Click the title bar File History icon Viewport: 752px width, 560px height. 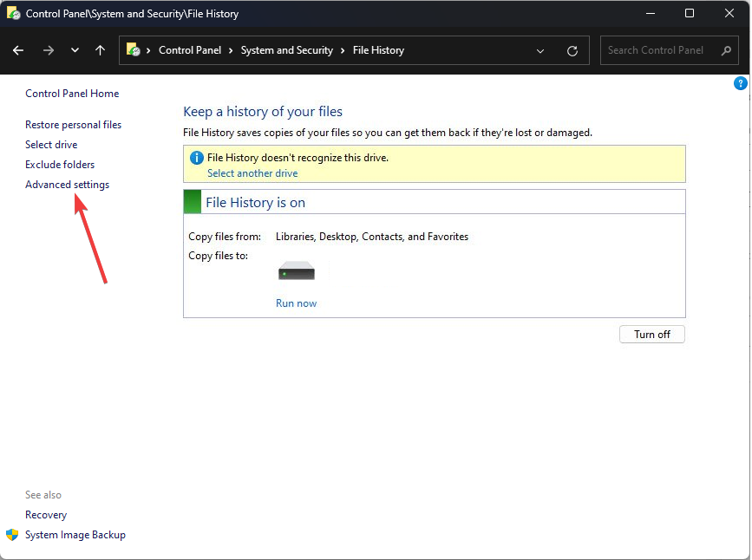pyautogui.click(x=14, y=13)
